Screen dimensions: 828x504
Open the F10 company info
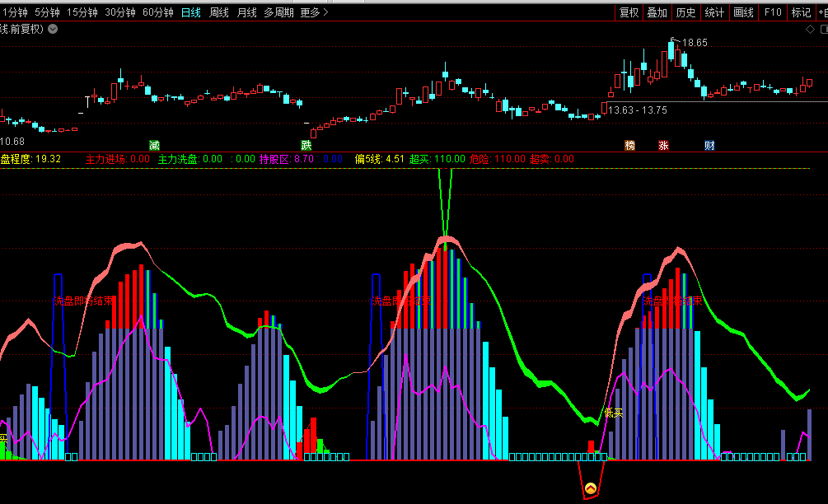coord(772,12)
